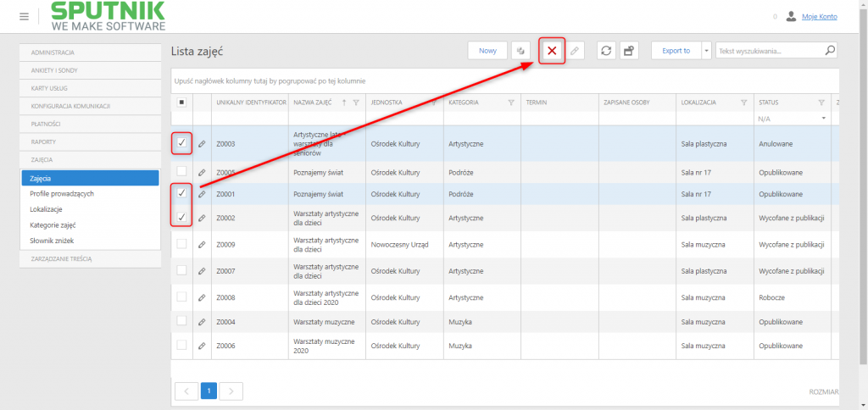
Task: Open the Status N/A filter dropdown
Action: tap(793, 119)
